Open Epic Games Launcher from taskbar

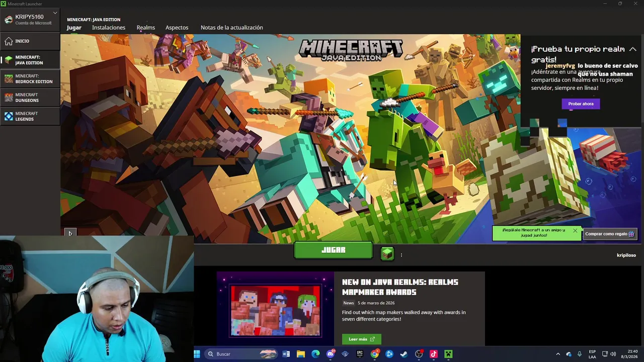[360, 354]
